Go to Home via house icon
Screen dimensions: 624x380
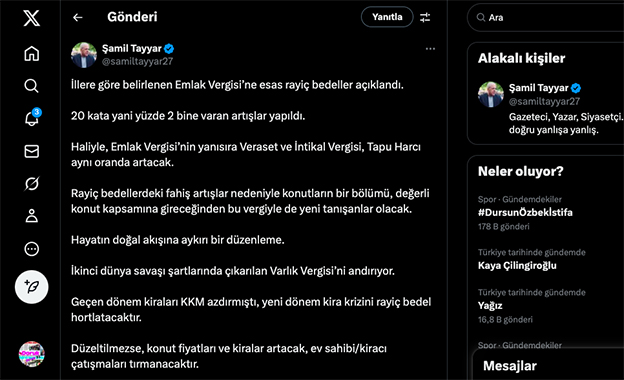point(31,54)
